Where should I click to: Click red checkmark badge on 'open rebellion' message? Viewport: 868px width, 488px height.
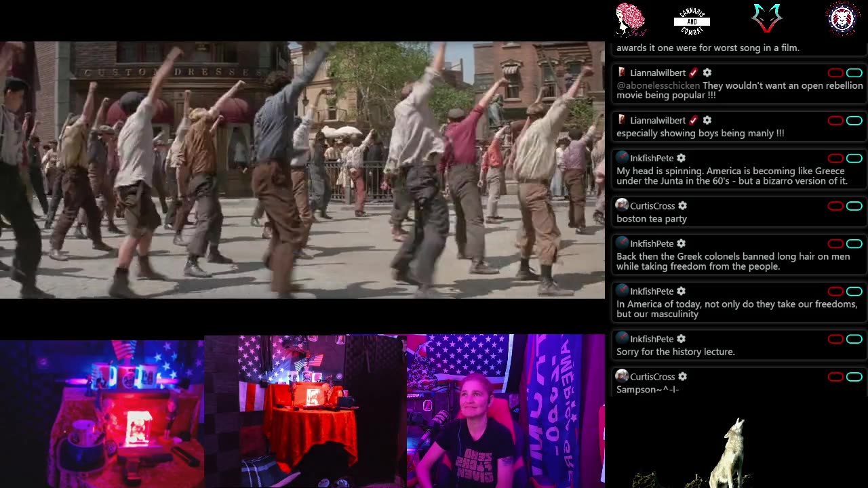[694, 73]
